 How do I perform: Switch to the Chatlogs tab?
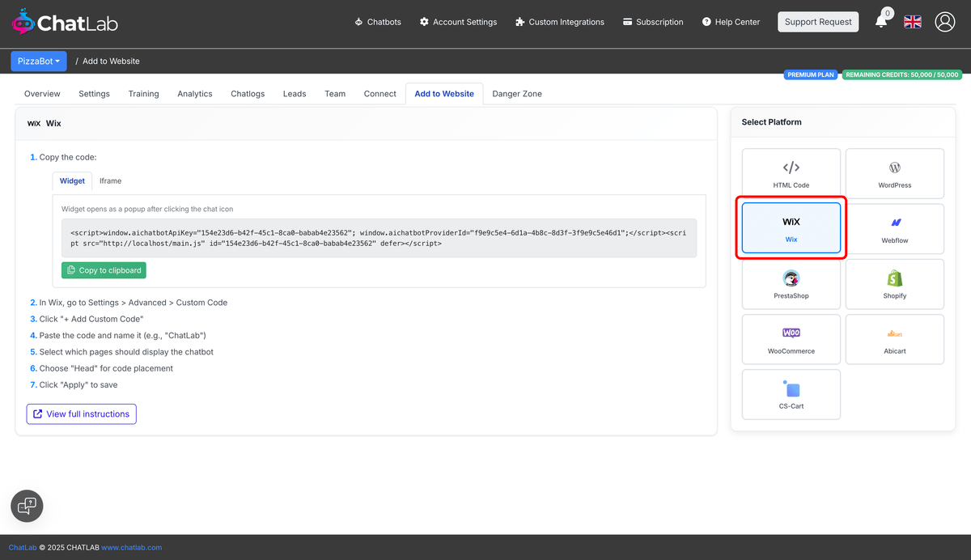247,93
